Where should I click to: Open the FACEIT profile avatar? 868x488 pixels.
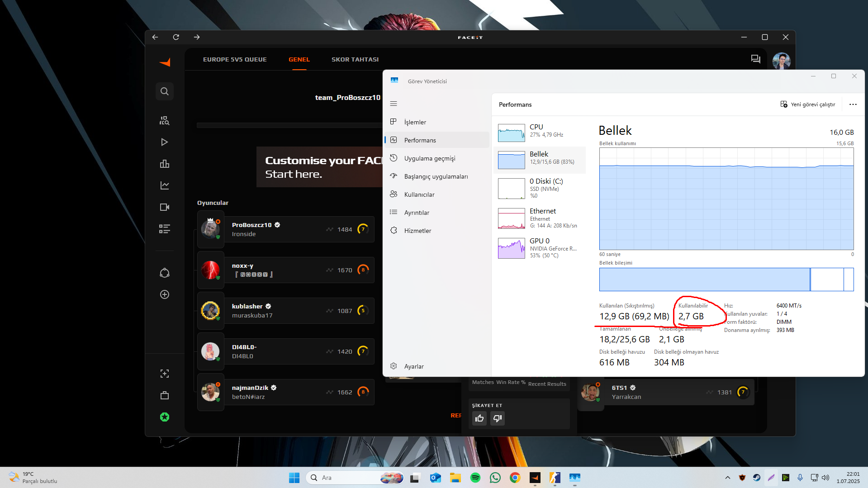782,61
